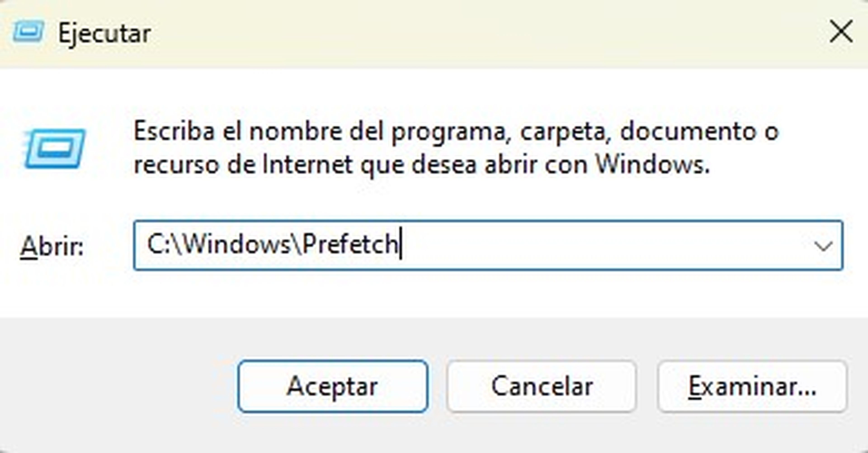This screenshot has height=453, width=868.
Task: Click the word Prefetch in the path
Action: click(x=350, y=244)
